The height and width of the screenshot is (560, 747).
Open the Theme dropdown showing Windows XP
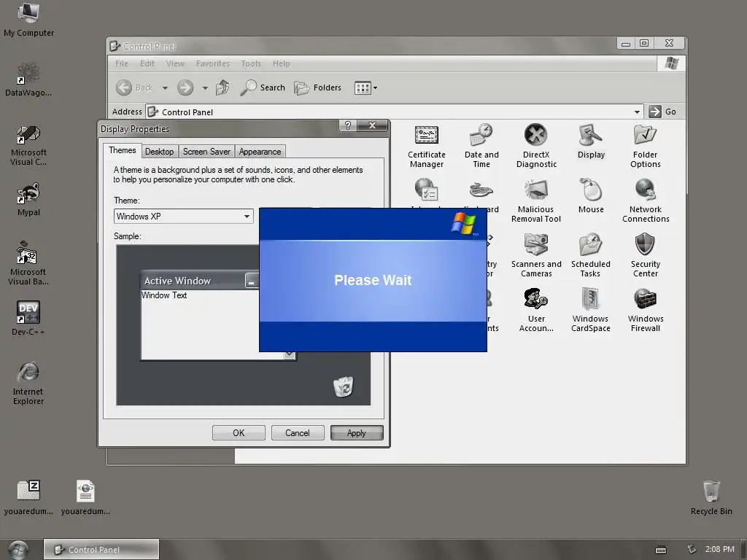point(183,216)
